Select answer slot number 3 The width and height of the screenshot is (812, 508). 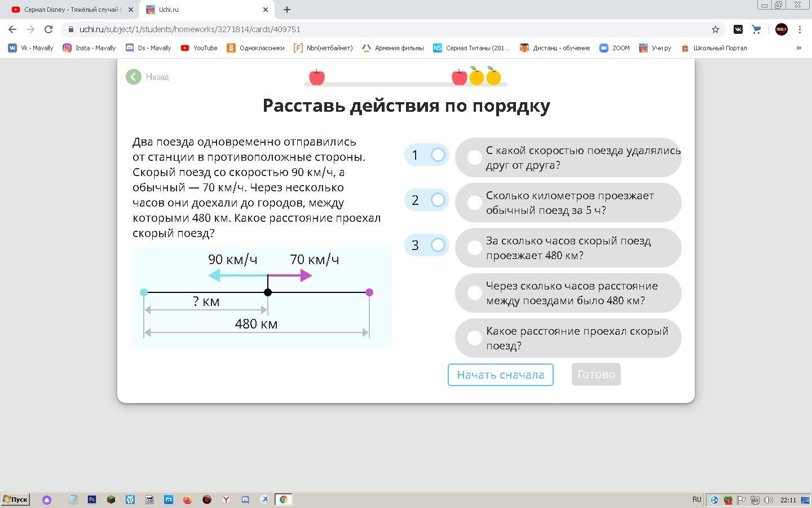point(427,245)
